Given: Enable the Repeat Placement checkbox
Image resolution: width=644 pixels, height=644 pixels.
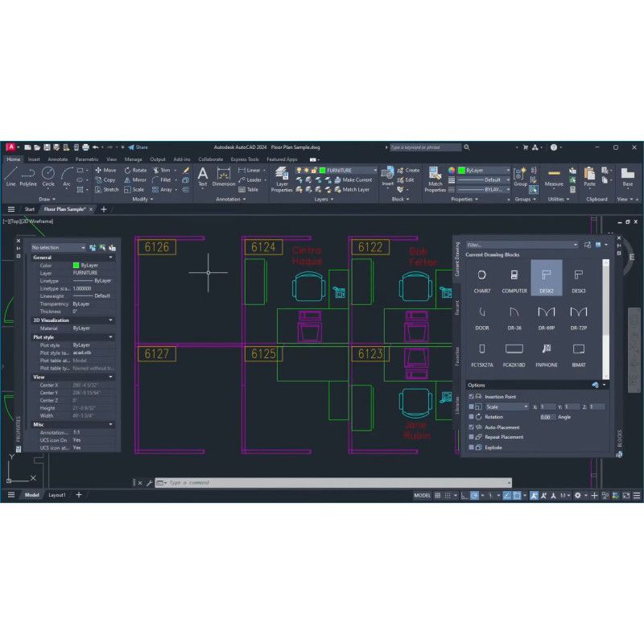Looking at the screenshot, I should [x=472, y=437].
